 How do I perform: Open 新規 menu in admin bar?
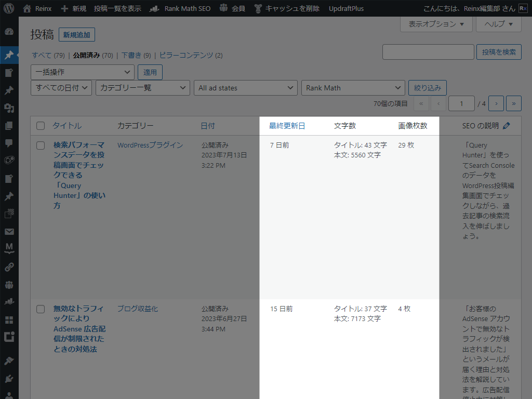coord(74,8)
